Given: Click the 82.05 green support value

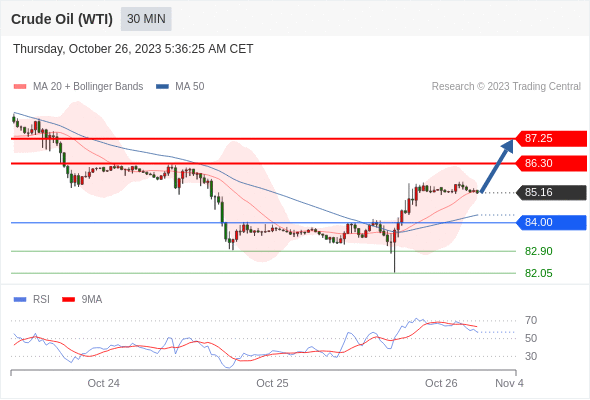Looking at the screenshot, I should point(538,273).
